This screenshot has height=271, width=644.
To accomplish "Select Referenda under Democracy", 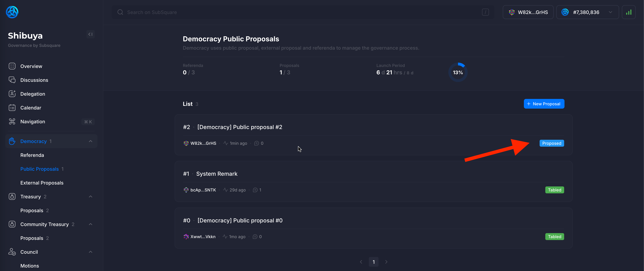I will pos(32,155).
